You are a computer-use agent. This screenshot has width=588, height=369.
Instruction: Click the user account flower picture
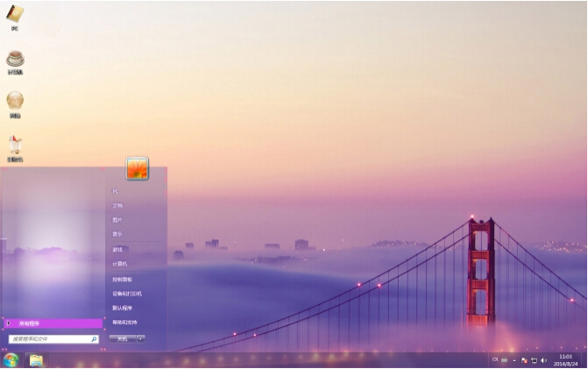[x=137, y=168]
